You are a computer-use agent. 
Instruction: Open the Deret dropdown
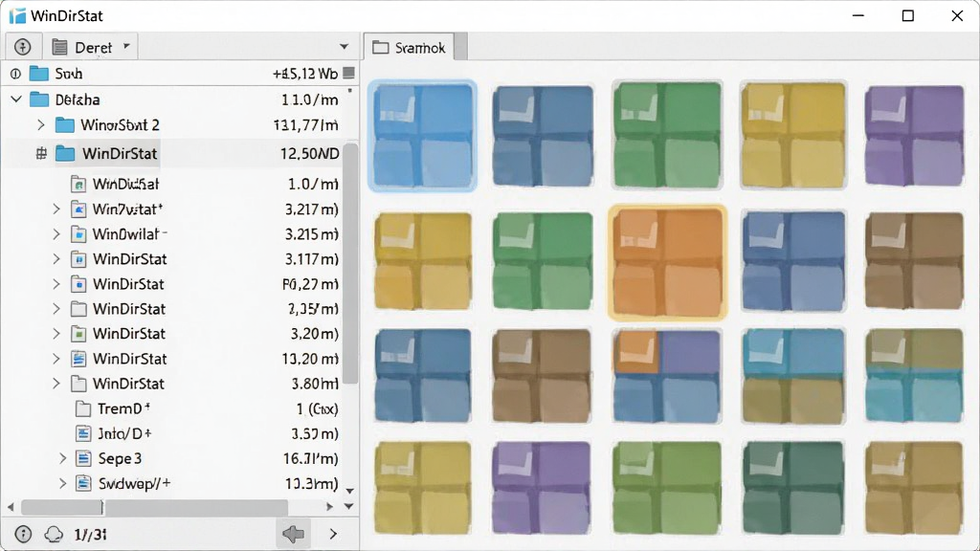[x=127, y=46]
